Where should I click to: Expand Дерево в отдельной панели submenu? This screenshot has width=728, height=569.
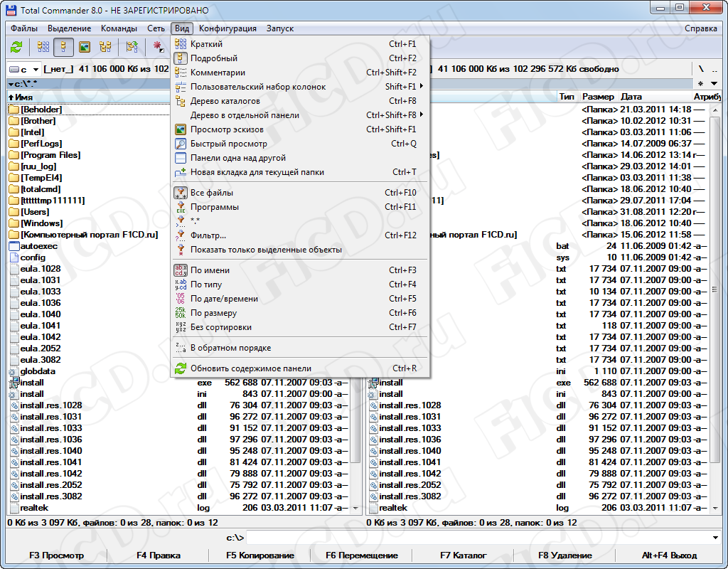(x=300, y=115)
